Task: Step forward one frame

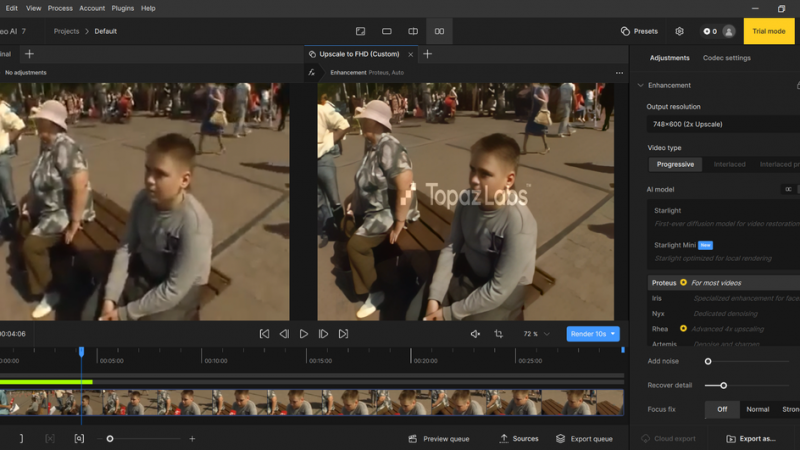Action: 323,334
